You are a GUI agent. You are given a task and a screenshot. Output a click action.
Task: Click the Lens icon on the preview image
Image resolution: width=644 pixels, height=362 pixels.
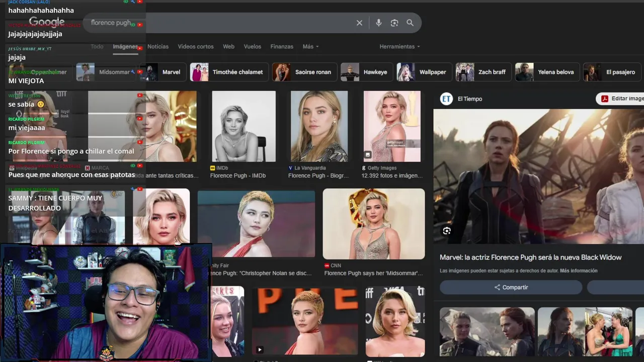click(x=447, y=231)
